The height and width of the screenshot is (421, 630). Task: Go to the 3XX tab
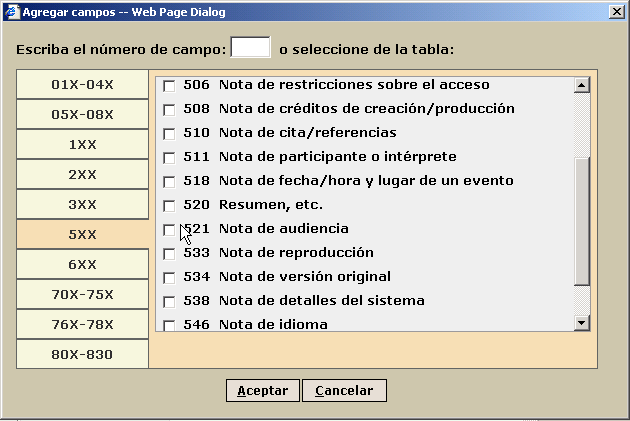[82, 205]
